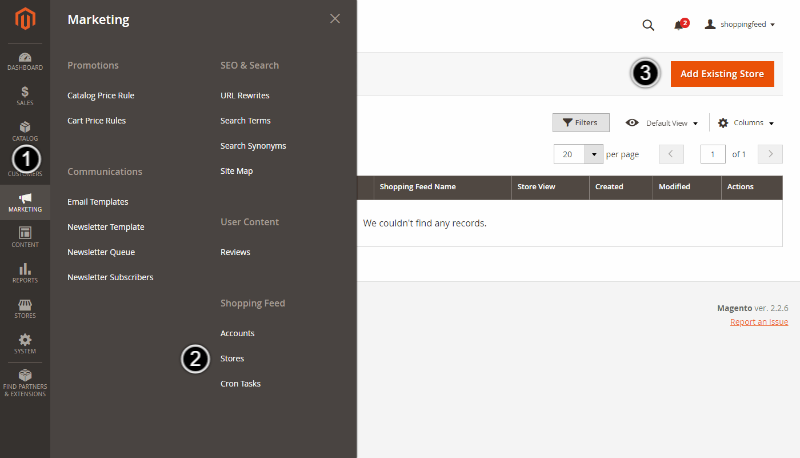Open the Stores storefront sidebar icon

point(25,309)
